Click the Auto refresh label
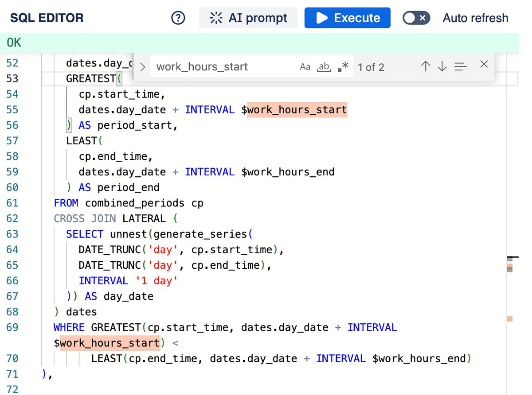Viewport: 532px width, 395px height. pyautogui.click(x=475, y=18)
